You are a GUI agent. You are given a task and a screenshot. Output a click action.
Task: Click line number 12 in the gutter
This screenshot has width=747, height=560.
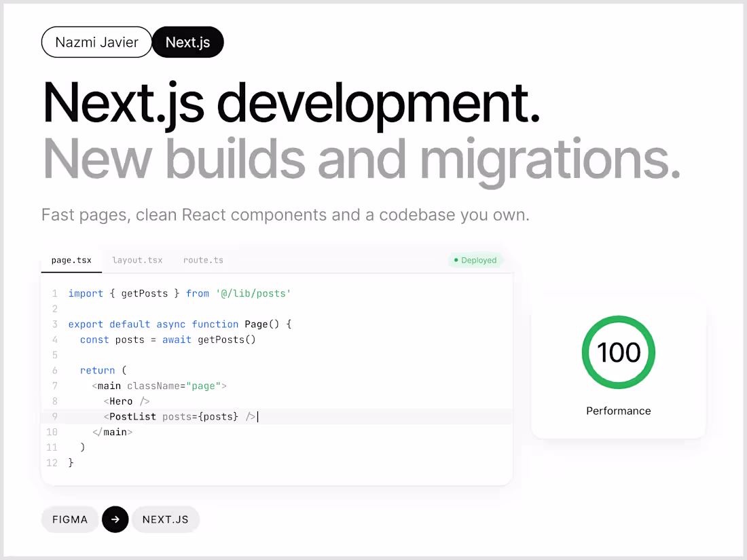point(52,462)
